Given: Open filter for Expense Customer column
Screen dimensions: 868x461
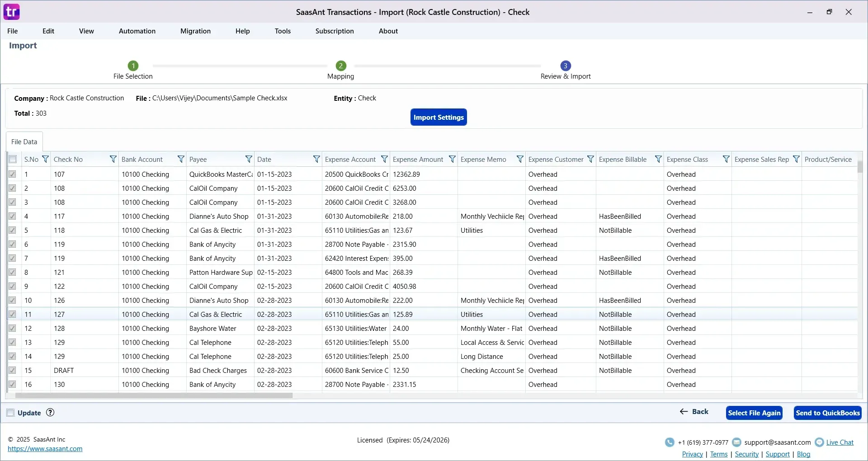Looking at the screenshot, I should click(x=590, y=159).
